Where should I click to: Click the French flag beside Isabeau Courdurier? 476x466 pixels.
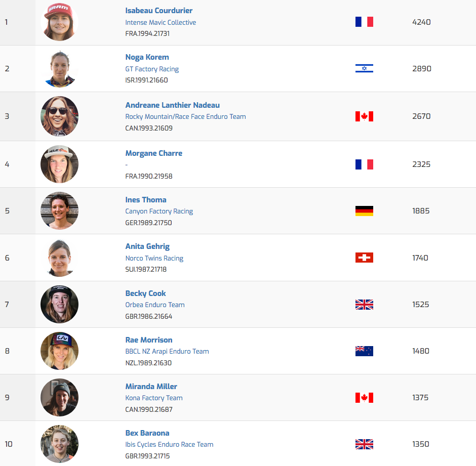tap(364, 22)
